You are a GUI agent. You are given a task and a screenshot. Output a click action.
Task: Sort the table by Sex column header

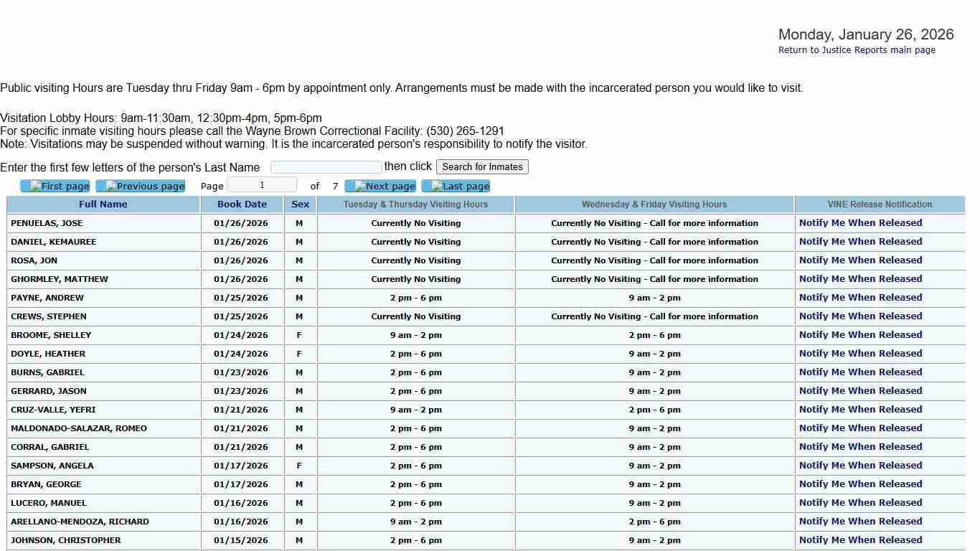(300, 204)
